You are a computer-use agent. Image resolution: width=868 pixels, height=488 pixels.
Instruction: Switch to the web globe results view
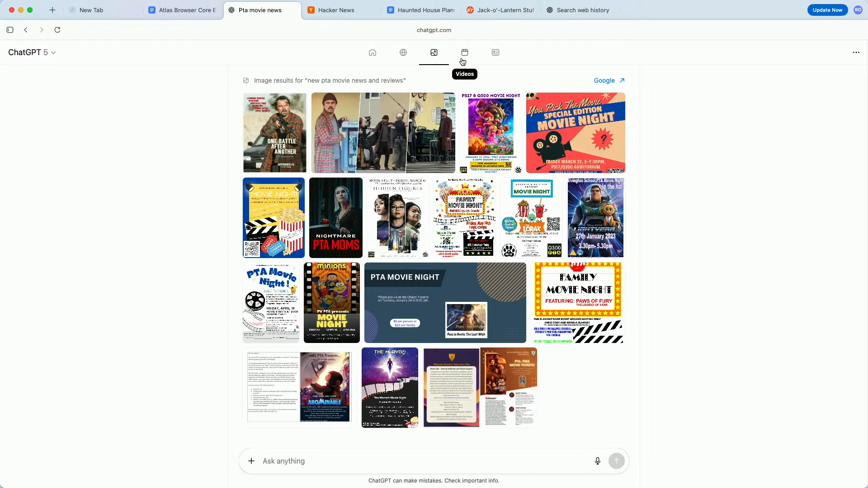[x=403, y=52]
